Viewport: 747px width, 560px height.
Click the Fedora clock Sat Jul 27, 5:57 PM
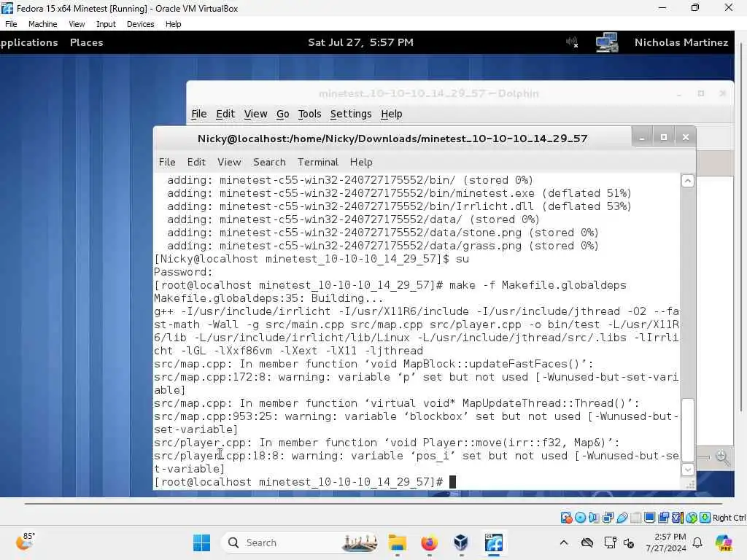[360, 42]
